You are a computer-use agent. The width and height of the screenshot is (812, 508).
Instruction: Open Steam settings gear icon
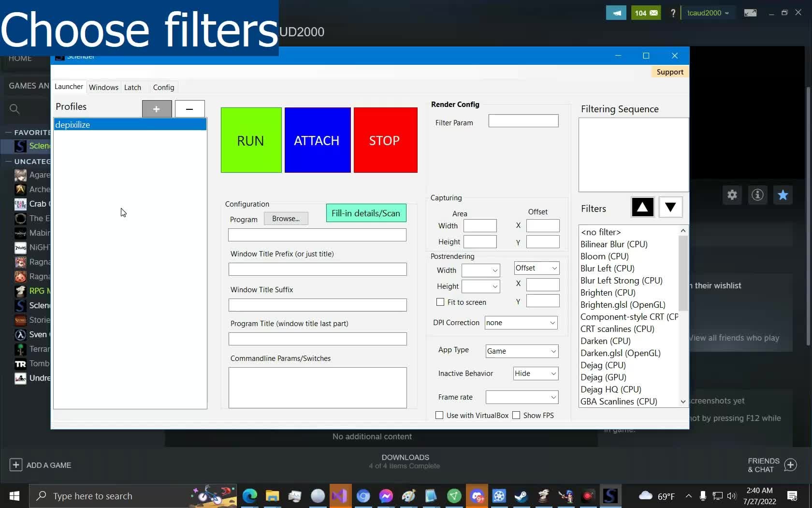point(732,195)
